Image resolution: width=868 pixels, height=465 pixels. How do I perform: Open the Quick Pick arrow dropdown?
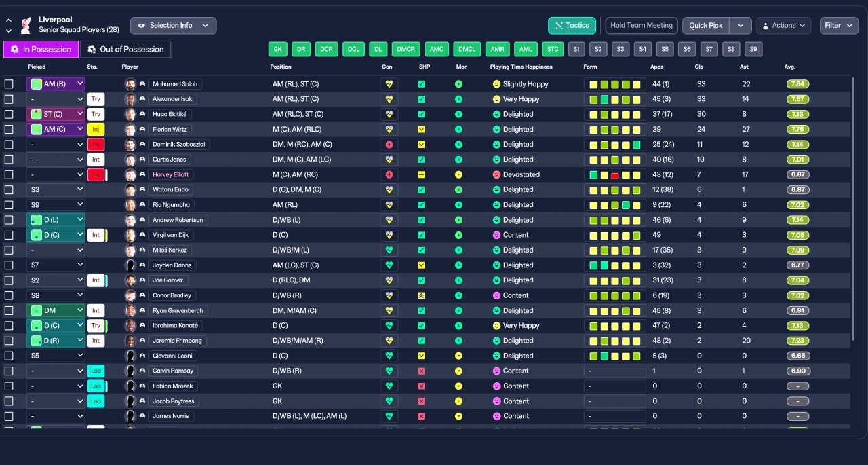741,26
